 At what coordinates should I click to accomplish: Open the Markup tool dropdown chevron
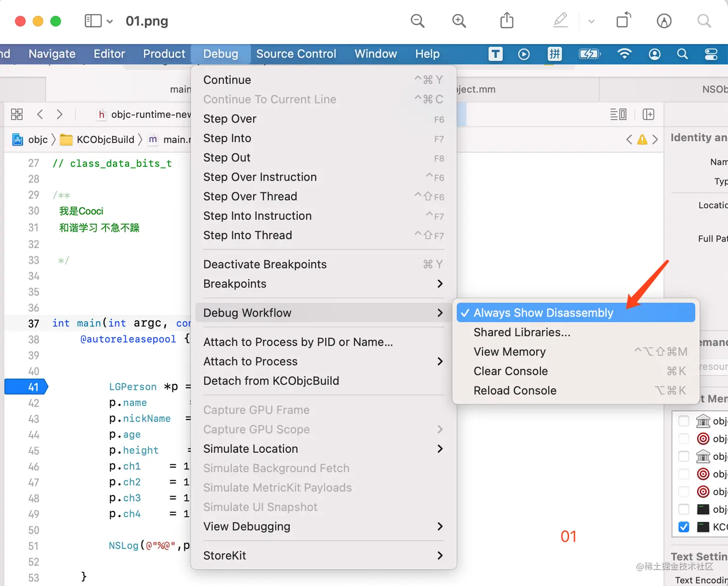coord(591,21)
